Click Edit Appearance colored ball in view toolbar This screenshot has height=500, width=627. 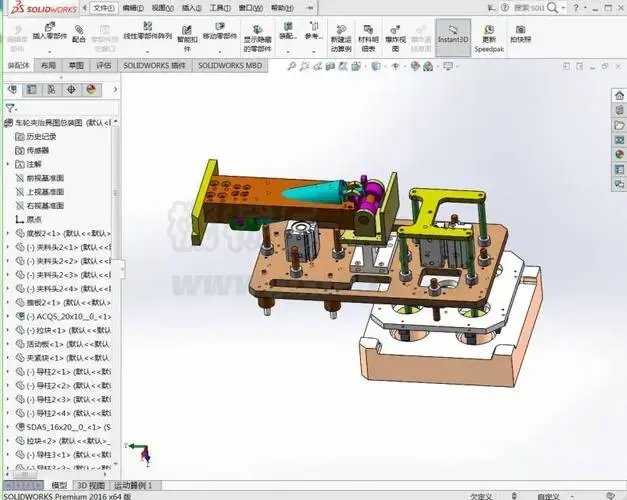[415, 66]
